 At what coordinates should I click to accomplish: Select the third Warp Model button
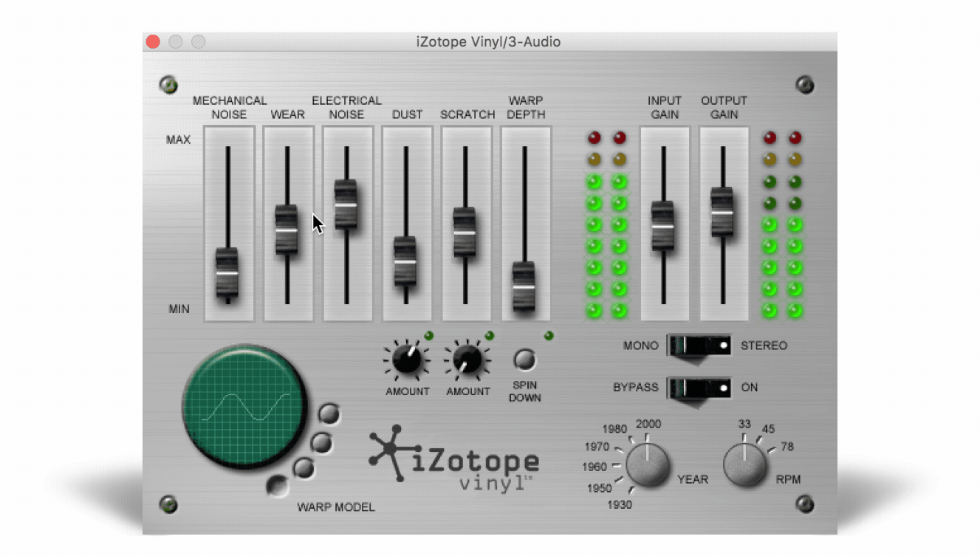tap(304, 467)
